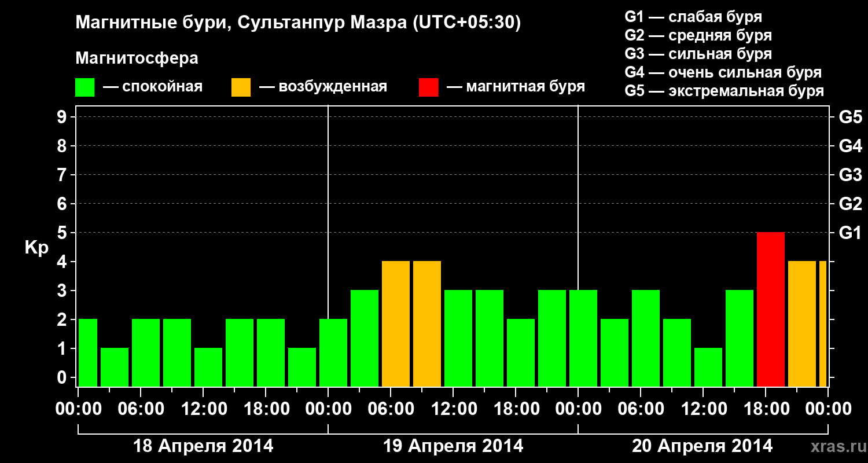Click the green 'спокойная' legend swatch
This screenshot has height=463, width=868.
point(85,87)
